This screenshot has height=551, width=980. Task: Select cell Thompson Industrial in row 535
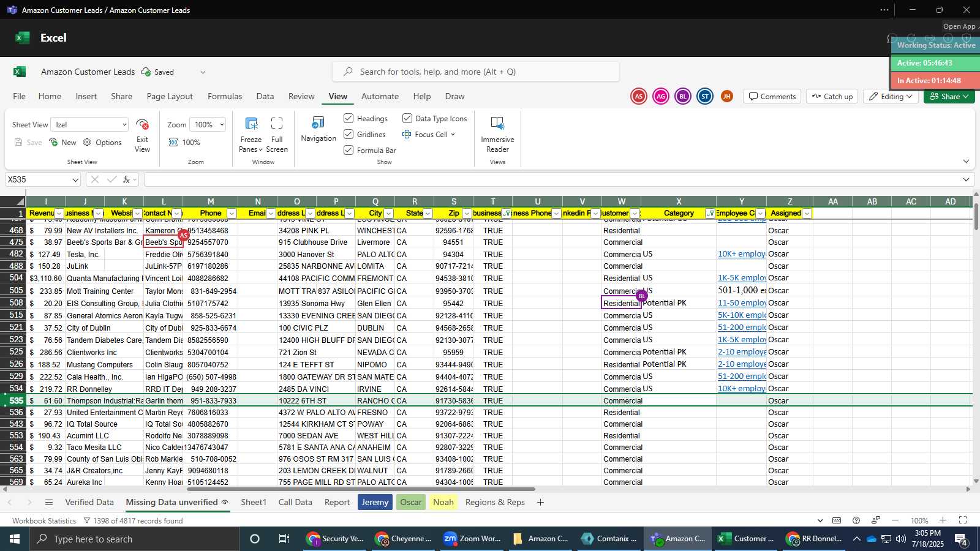[104, 401]
